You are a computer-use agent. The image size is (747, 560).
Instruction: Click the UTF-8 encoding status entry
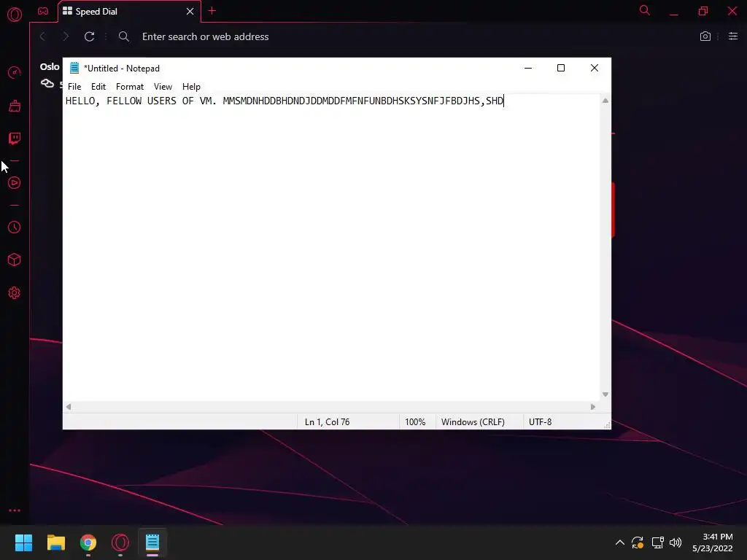point(541,422)
